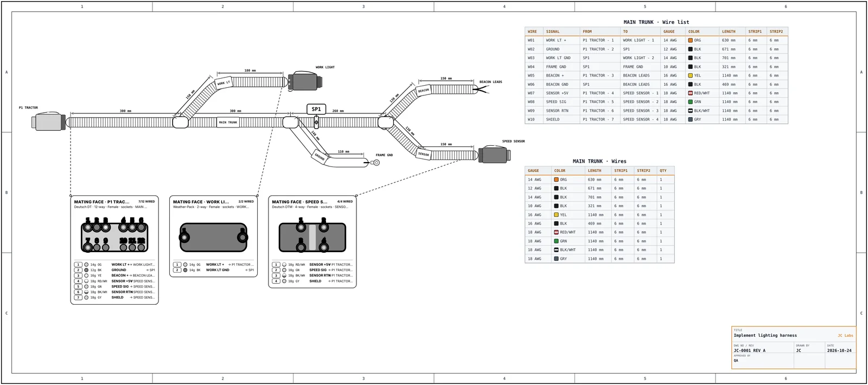Click the JC Labs logo text
The image size is (868, 385).
pyautogui.click(x=845, y=336)
